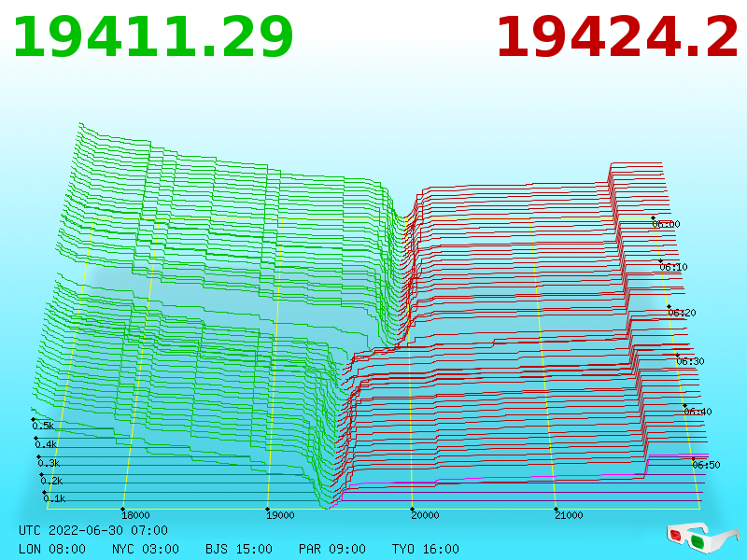Click the 0.4k volume axis label
This screenshot has height=560, width=747.
point(46,445)
